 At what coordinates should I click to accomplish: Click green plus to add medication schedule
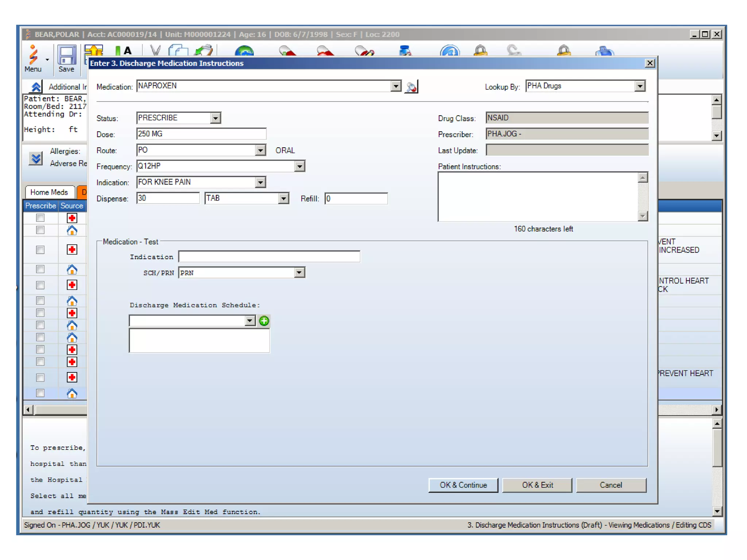pyautogui.click(x=264, y=321)
